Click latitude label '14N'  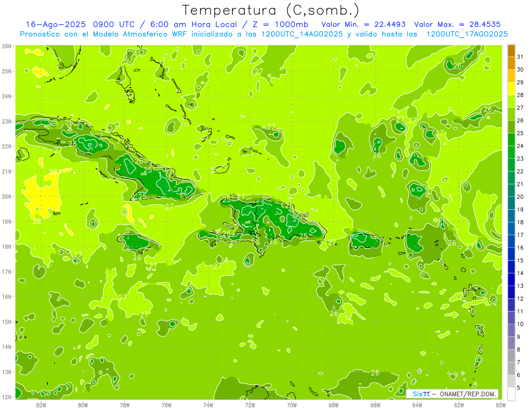7,347
